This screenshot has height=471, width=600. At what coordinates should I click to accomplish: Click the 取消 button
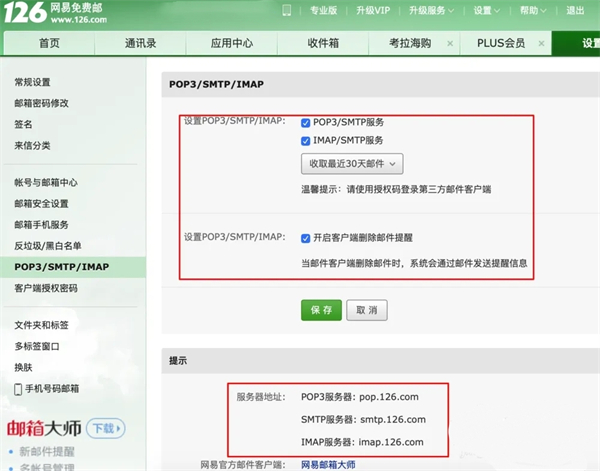click(x=366, y=310)
